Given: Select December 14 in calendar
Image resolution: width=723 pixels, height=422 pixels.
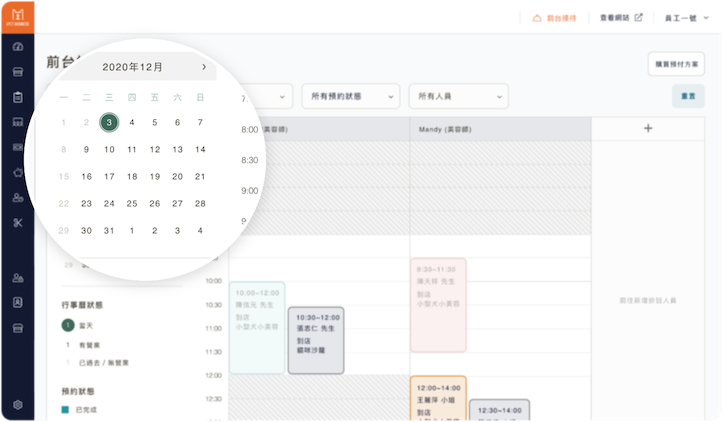Looking at the screenshot, I should point(200,149).
